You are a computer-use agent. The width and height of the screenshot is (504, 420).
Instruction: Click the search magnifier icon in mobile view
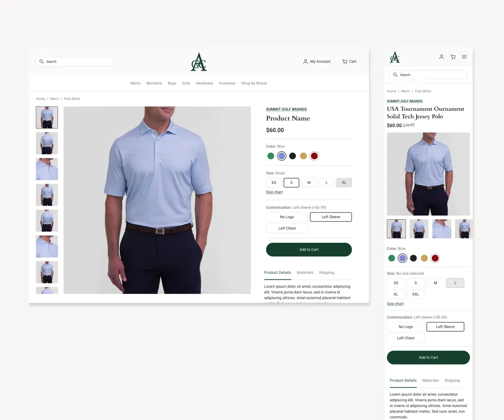395,75
